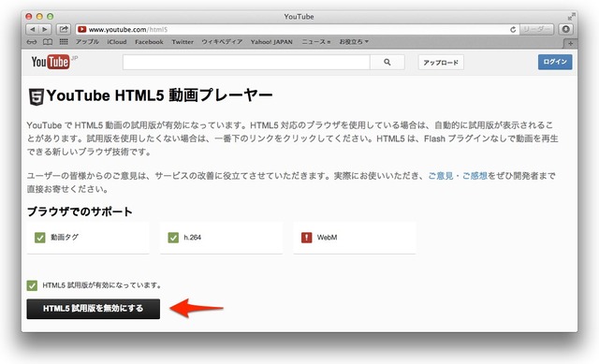Open the Top Sites grid icon
Viewport: 599px width, 364px height.
coord(64,41)
